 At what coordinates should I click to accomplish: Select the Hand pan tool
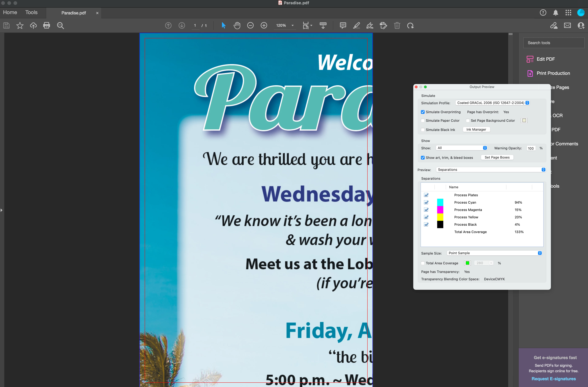pos(237,25)
